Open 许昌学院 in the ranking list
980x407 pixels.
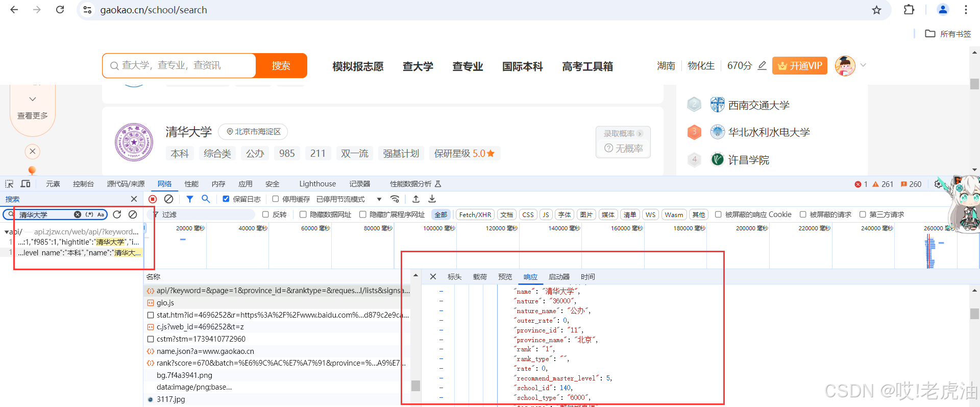748,160
